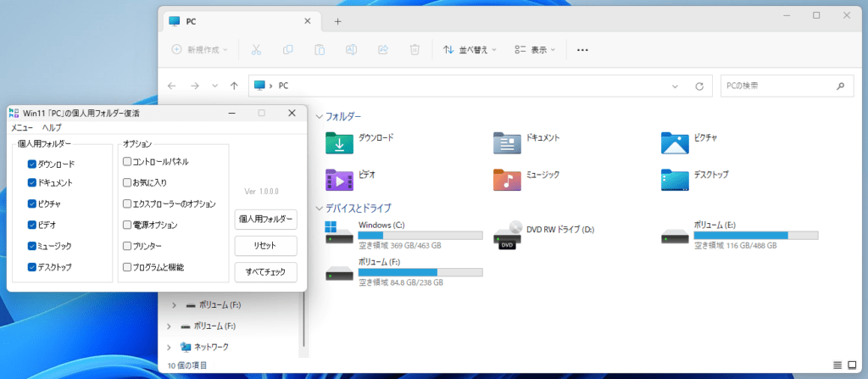Enable the プログラムと機能 checkbox
The image size is (868, 379).
coord(127,266)
